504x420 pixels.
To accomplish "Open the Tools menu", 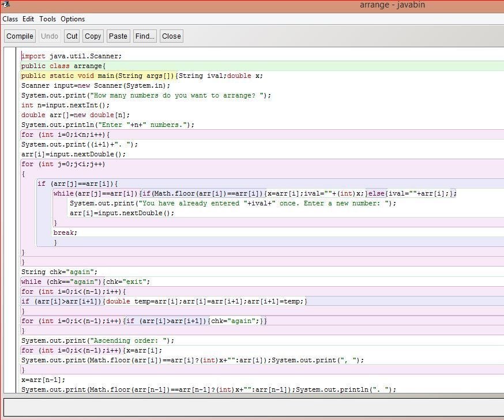I will 47,19.
